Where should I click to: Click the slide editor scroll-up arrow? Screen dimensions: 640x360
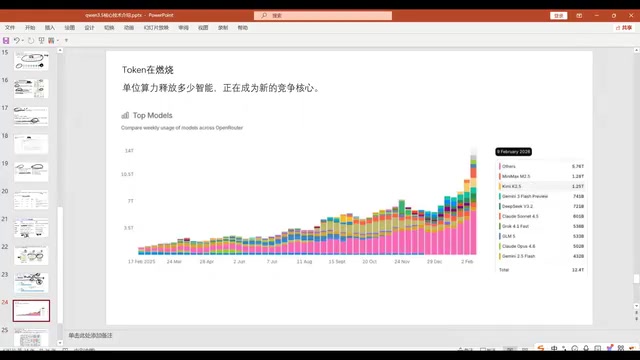coord(636,50)
